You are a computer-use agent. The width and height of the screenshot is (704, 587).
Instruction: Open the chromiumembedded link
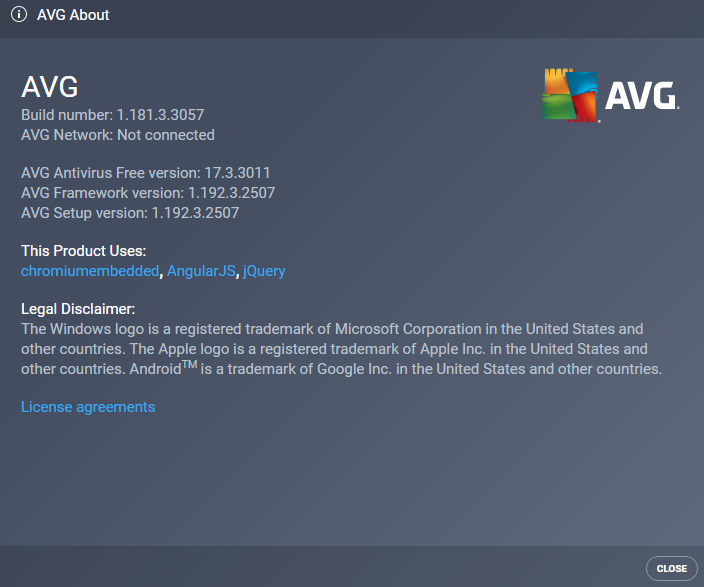point(90,271)
